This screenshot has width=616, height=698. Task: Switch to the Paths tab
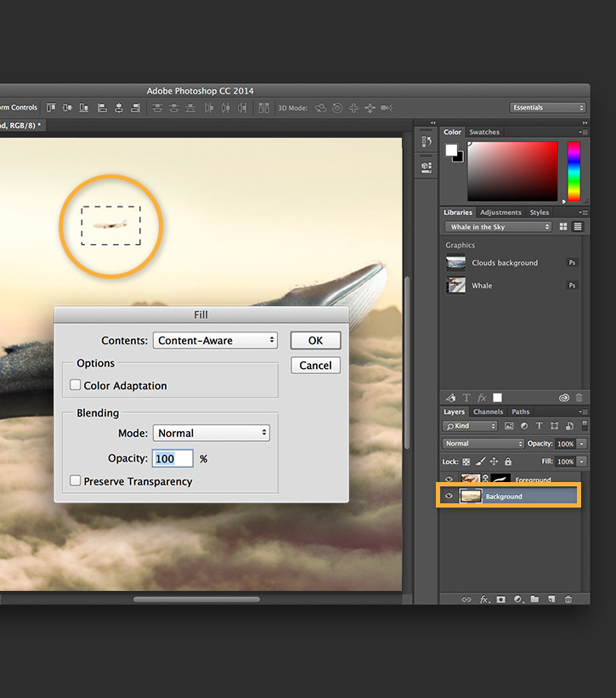click(520, 411)
